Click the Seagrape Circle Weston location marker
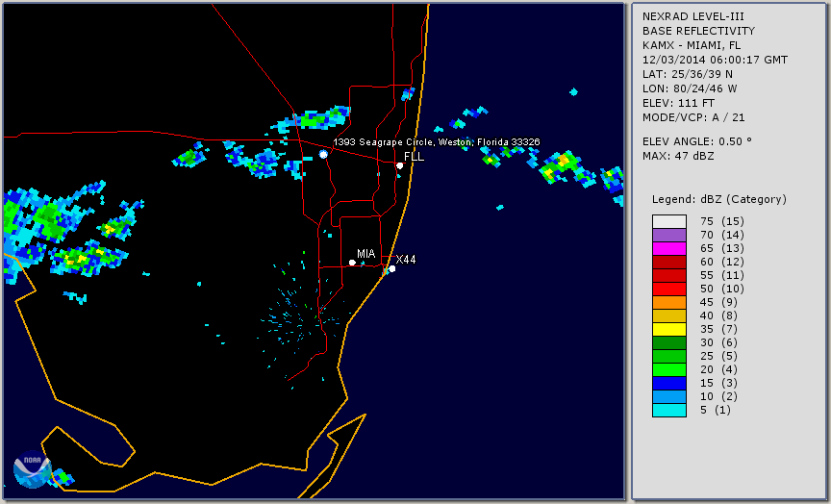This screenshot has width=831, height=504. (x=323, y=154)
